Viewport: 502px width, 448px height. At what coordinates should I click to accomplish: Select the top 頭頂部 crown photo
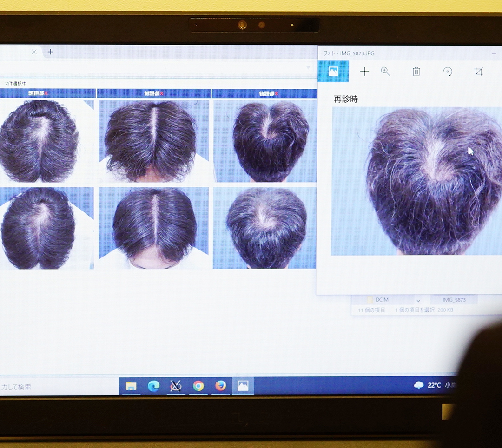click(46, 141)
